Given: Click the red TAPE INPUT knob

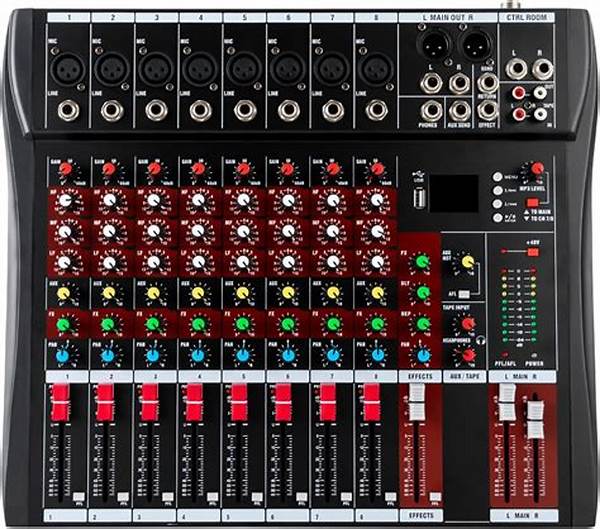Looking at the screenshot, I should coord(467,323).
